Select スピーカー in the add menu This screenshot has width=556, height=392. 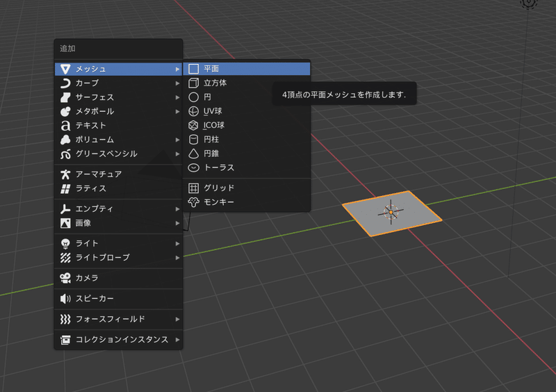pyautogui.click(x=118, y=299)
